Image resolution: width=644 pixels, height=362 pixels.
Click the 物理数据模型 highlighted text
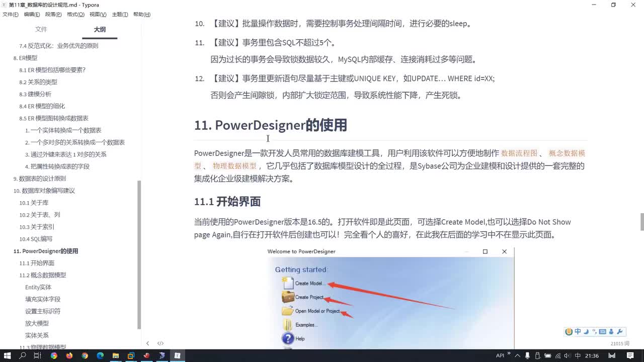pos(234,166)
